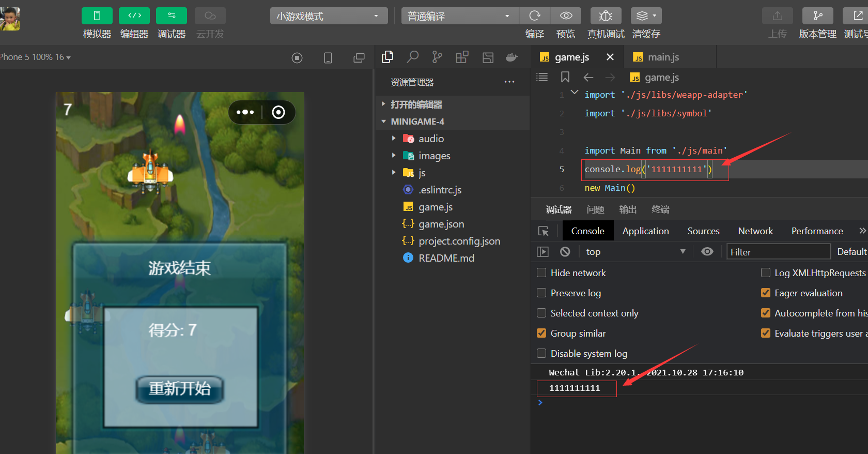Expand the images folder
Viewport: 868px width, 454px height.
(x=394, y=156)
